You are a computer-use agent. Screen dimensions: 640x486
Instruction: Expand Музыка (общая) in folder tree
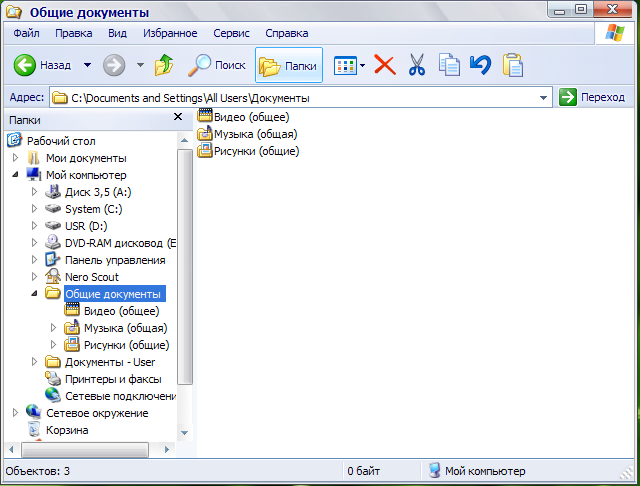(53, 328)
